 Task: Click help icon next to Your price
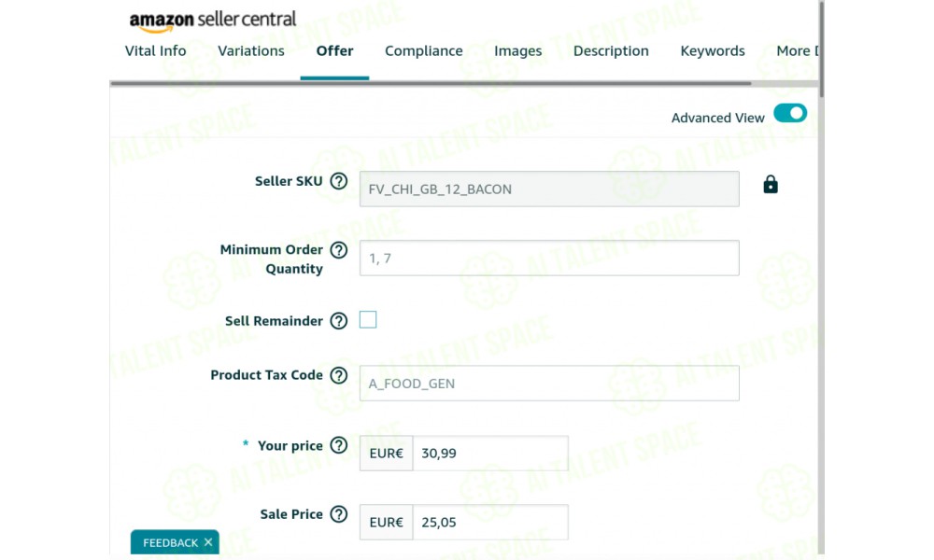click(339, 446)
